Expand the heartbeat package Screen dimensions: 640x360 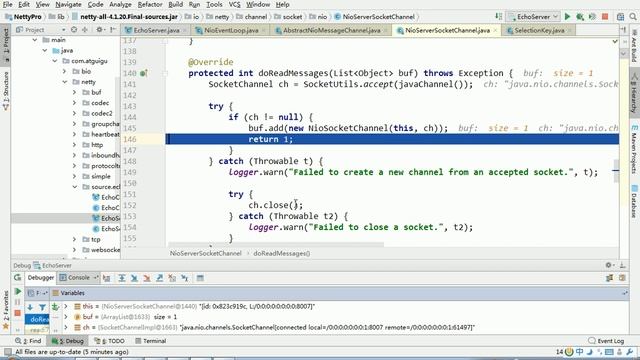pos(74,134)
